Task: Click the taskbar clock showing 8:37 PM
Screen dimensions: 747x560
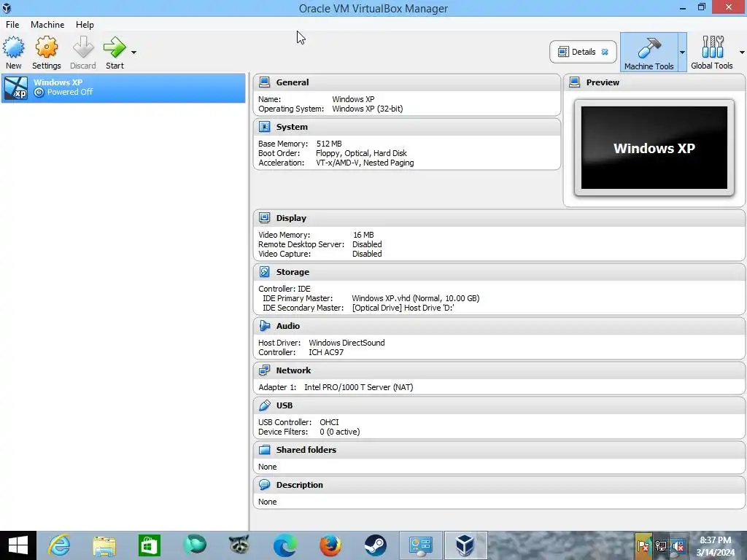Action: coord(716,545)
